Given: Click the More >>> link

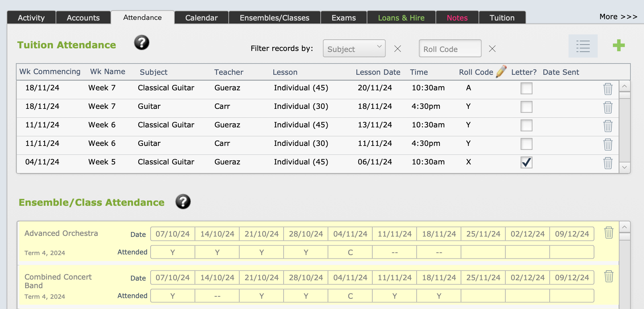Looking at the screenshot, I should click(618, 16).
